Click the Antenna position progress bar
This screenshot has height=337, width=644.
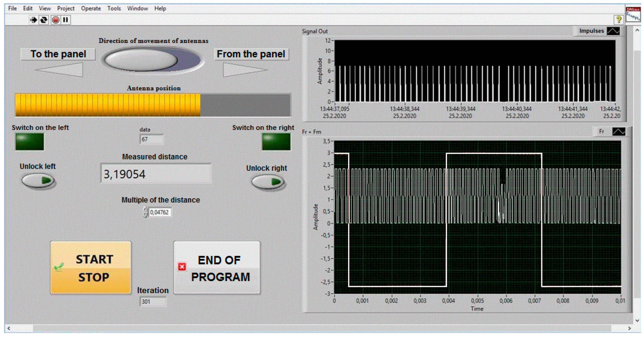click(x=153, y=105)
